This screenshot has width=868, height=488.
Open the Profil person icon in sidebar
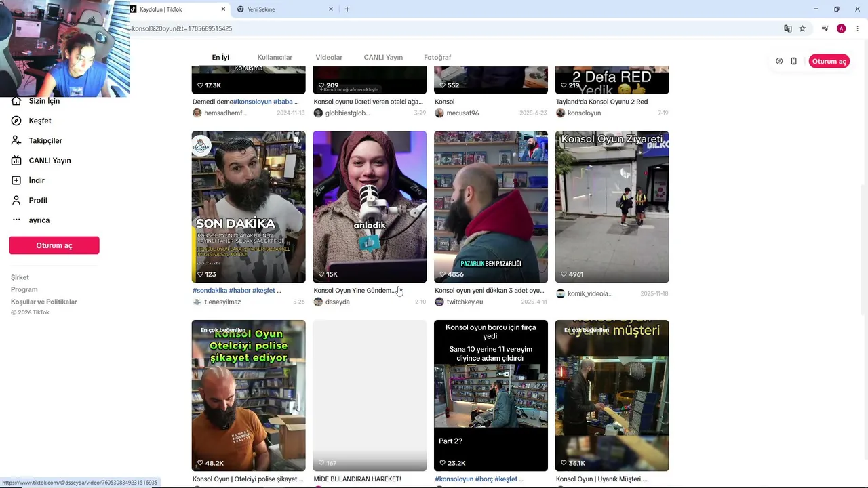click(x=16, y=200)
